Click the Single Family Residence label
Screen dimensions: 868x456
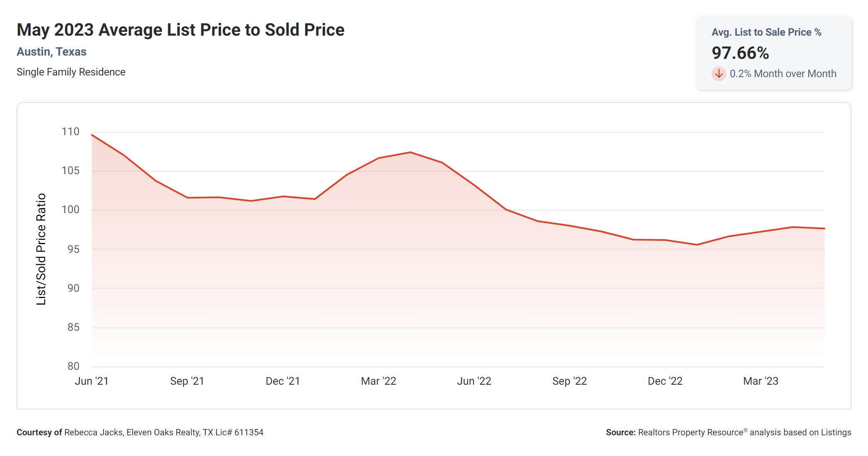[71, 72]
